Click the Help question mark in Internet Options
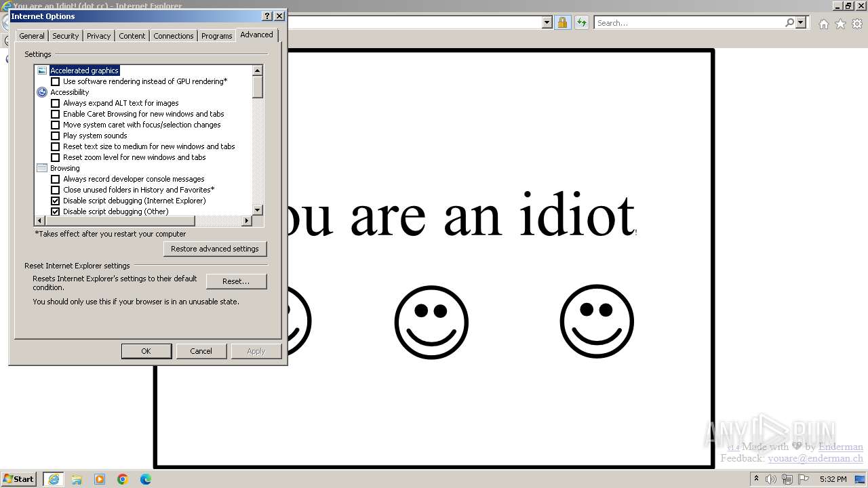This screenshot has width=868, height=488. [267, 16]
